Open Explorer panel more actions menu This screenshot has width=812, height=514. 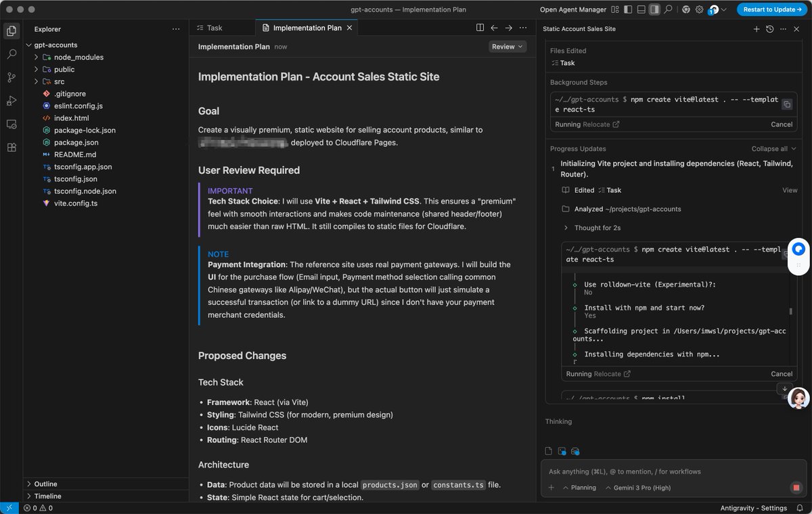tap(176, 29)
